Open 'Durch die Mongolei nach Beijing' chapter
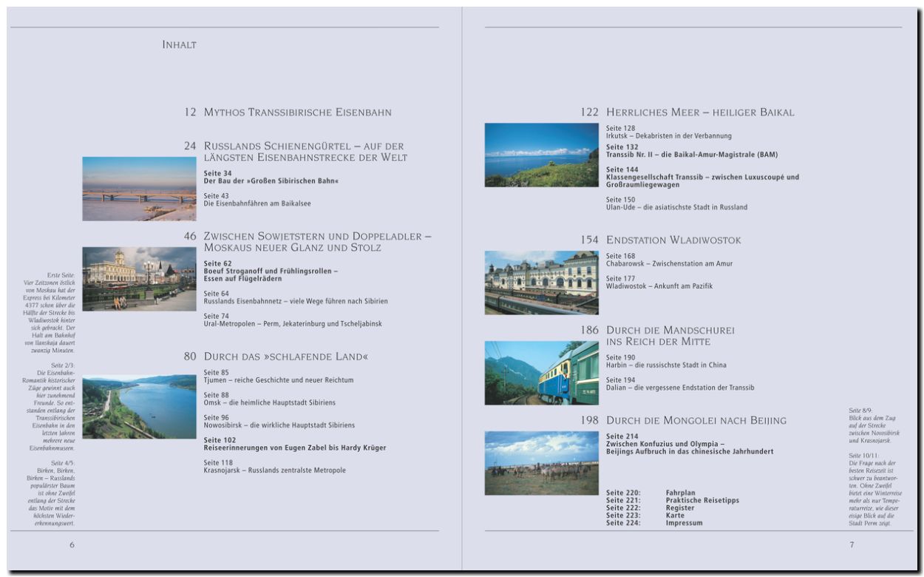 coord(696,421)
